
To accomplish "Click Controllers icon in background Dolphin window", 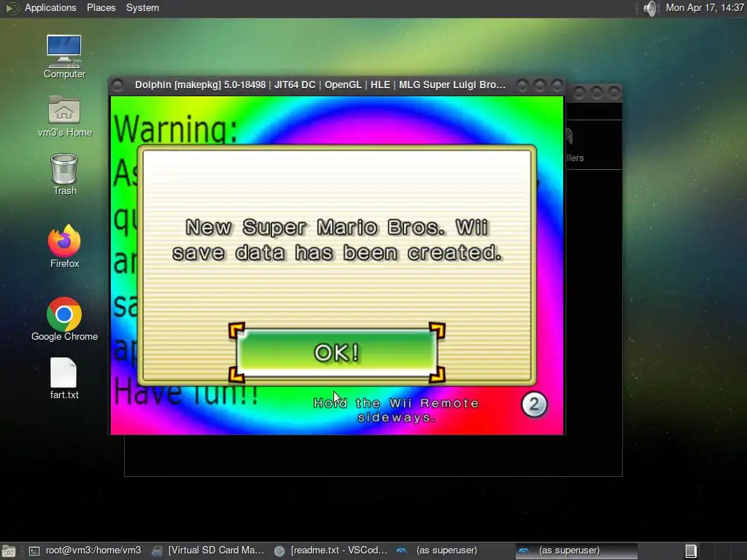I will 574,145.
